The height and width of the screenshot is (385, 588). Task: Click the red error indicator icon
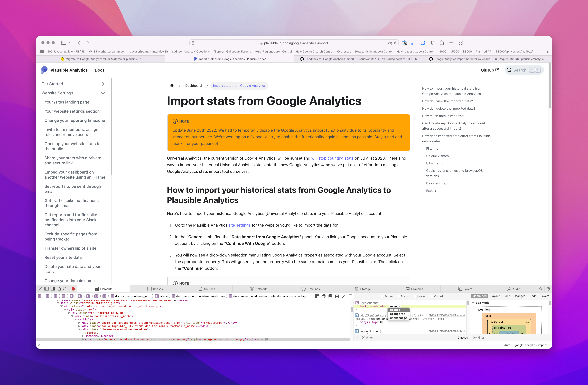pyautogui.click(x=73, y=289)
